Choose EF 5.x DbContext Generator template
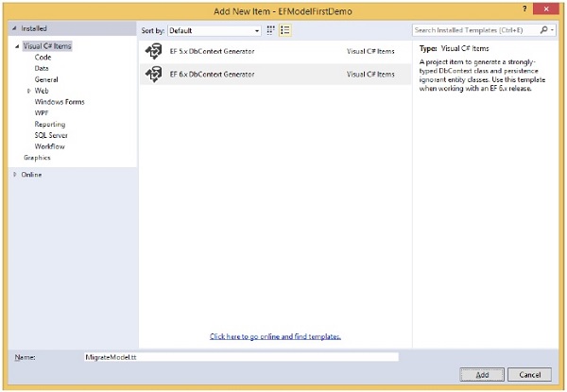Viewport: 567px width, 392px height. (x=275, y=51)
